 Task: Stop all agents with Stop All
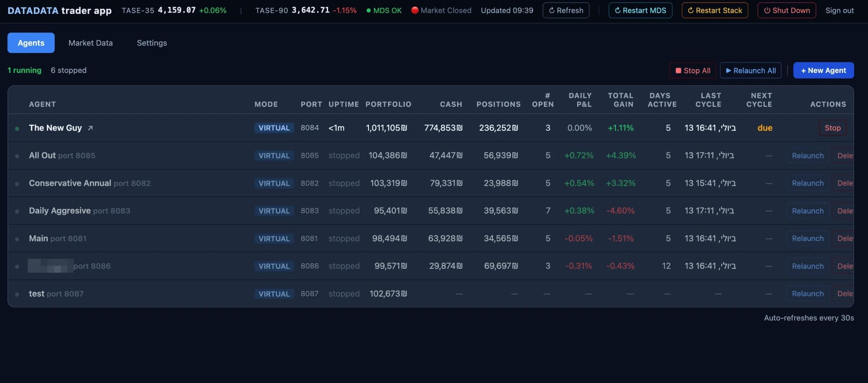pos(693,70)
